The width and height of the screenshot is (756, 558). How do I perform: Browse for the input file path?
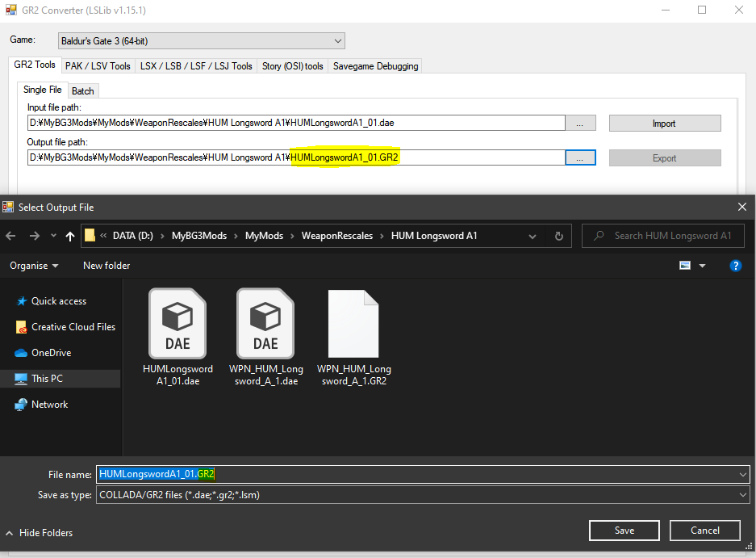[580, 123]
